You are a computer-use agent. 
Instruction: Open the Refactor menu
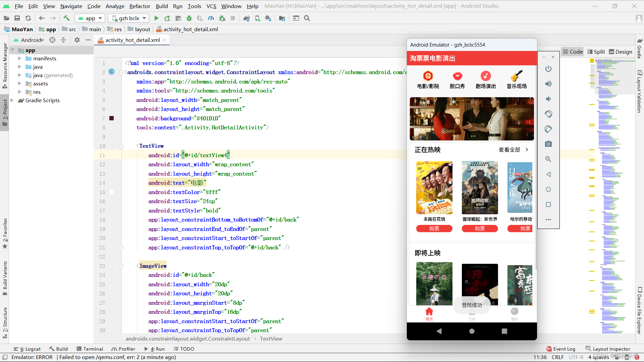click(140, 6)
